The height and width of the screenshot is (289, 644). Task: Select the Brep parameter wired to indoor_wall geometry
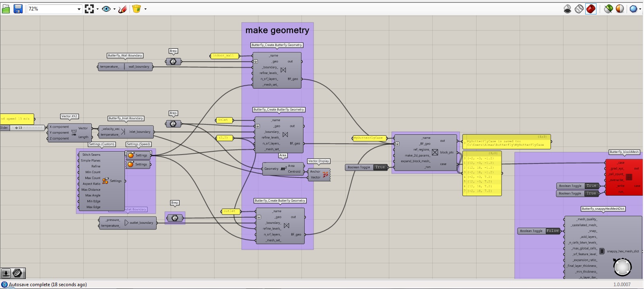point(173,62)
